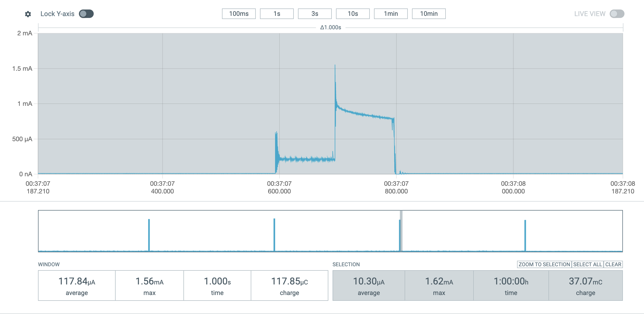The width and height of the screenshot is (644, 314).
Task: Click the 1.5 mA y-axis label
Action: click(22, 69)
